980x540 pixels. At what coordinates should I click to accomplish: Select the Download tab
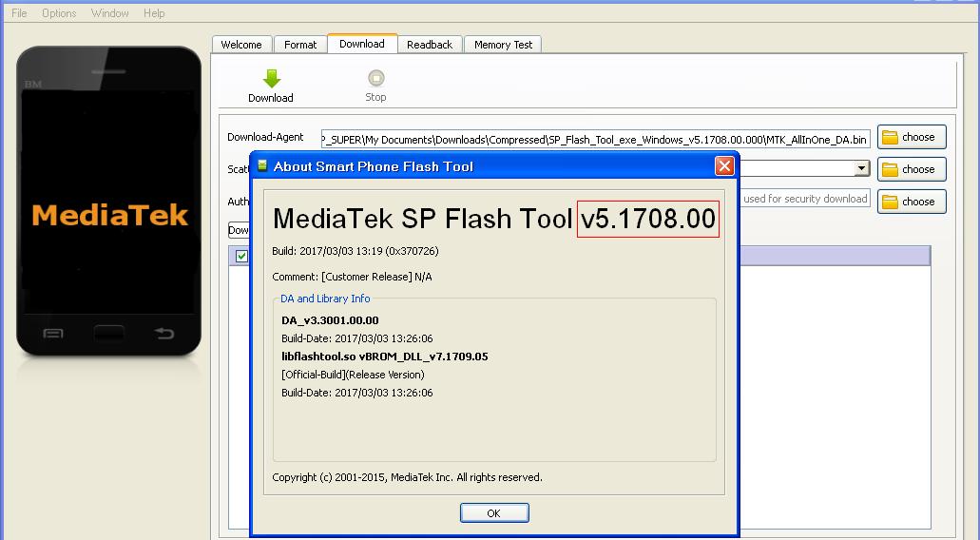(362, 43)
